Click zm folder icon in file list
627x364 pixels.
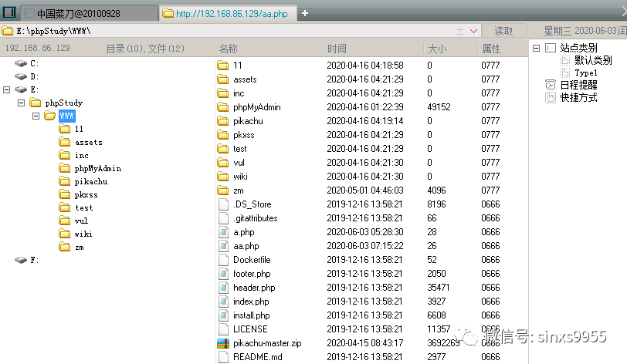[223, 190]
